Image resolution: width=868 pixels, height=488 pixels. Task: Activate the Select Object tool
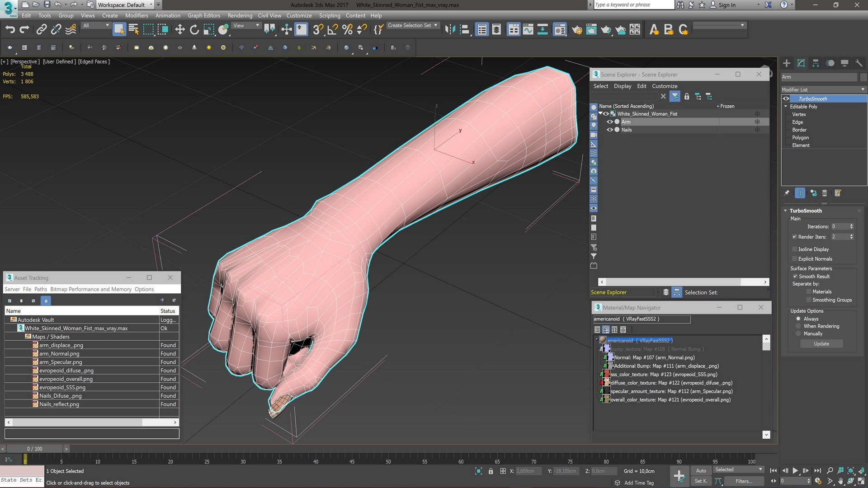tap(119, 30)
